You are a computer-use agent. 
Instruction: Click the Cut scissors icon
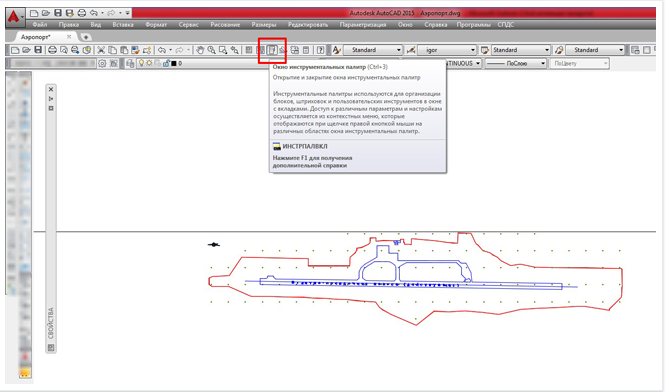tap(101, 50)
